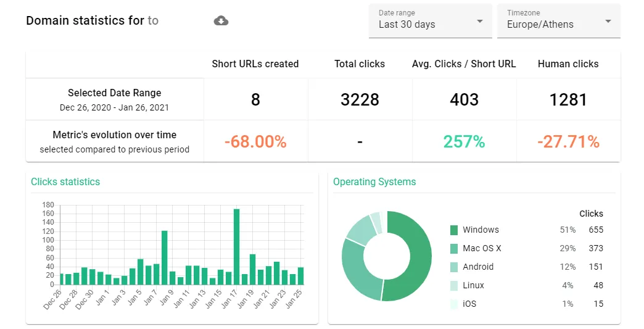Click the Clicks statistics heading

(65, 182)
